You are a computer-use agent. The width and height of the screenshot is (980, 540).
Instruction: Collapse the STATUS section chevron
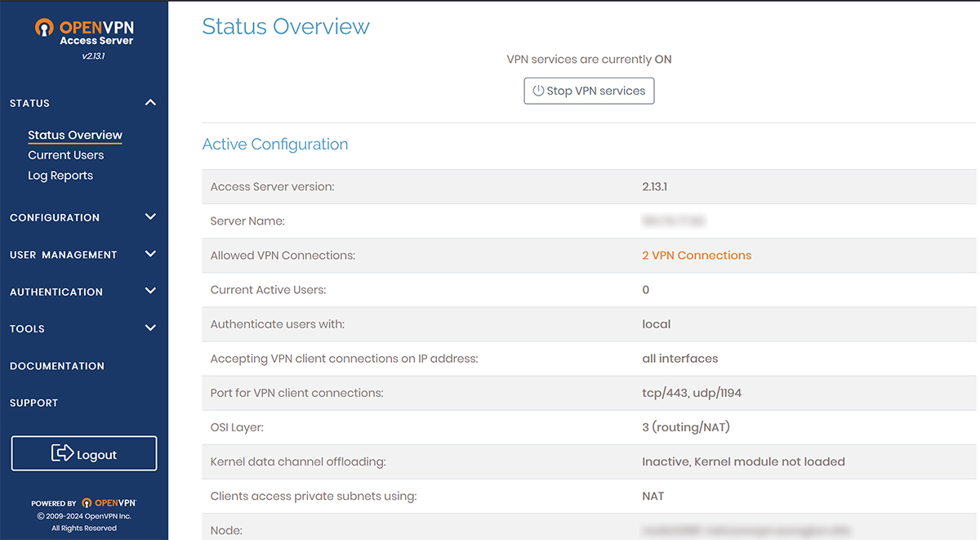coord(150,103)
